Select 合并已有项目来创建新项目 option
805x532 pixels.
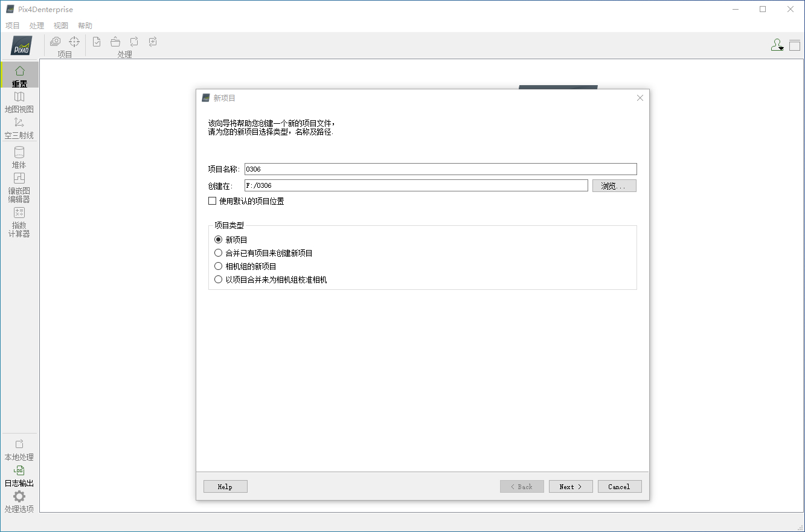point(219,253)
